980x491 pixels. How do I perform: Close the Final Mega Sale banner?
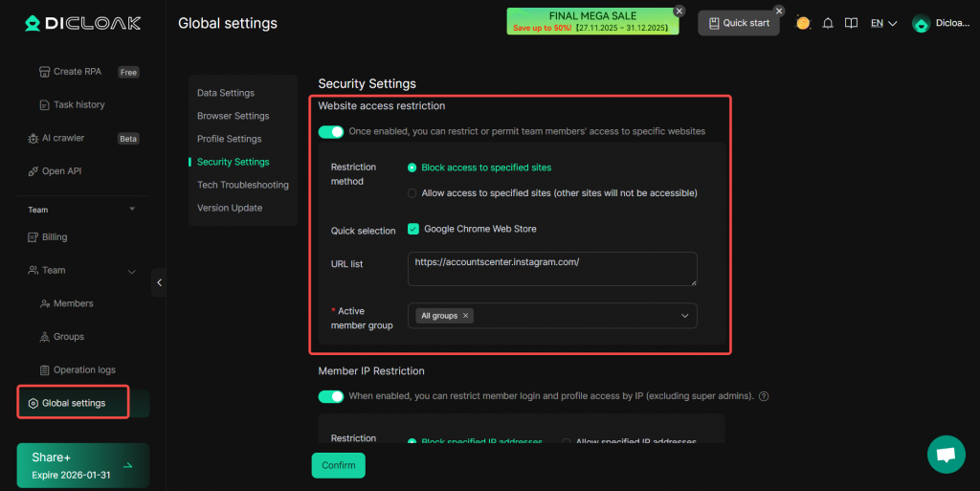pos(679,11)
